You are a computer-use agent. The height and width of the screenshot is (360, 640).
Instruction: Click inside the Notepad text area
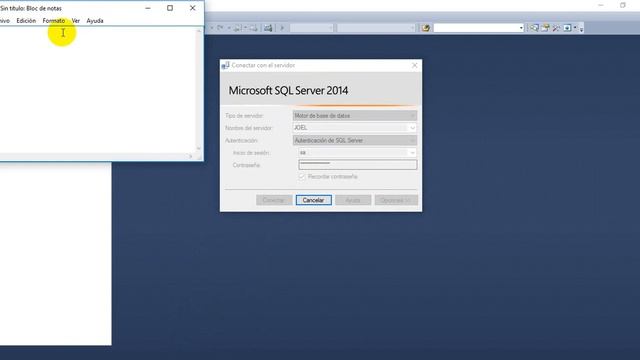pos(98,90)
